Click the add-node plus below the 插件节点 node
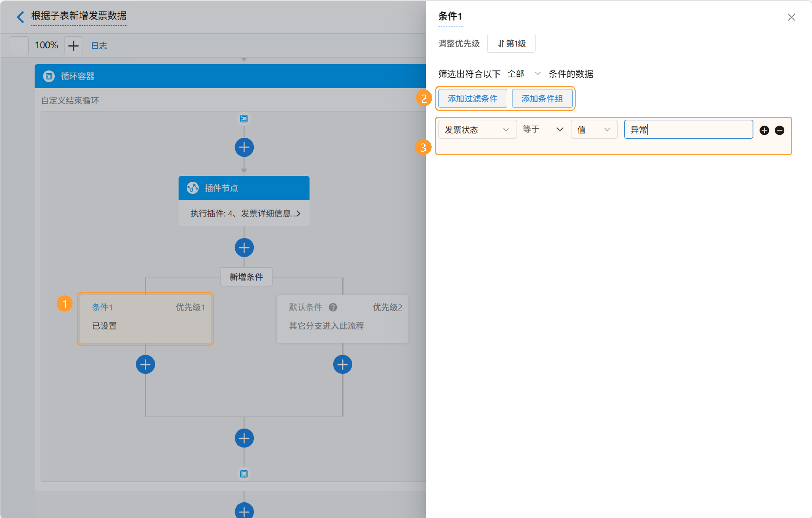812x518 pixels. (244, 248)
